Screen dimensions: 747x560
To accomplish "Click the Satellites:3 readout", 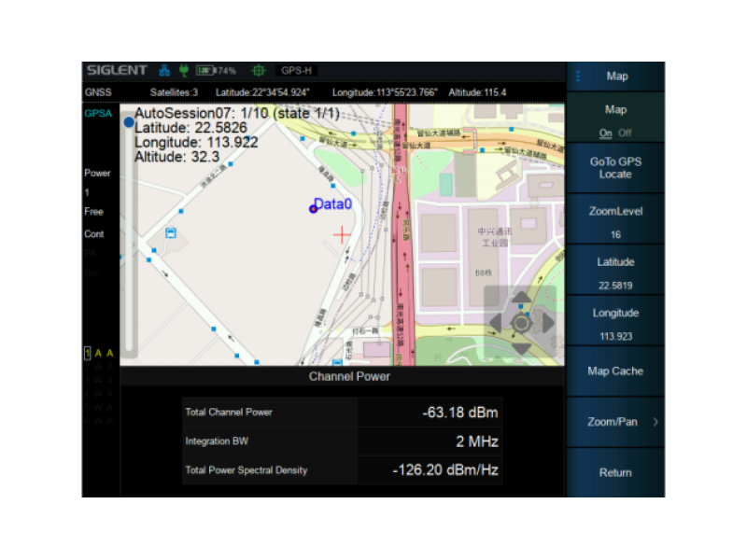I will tap(174, 92).
